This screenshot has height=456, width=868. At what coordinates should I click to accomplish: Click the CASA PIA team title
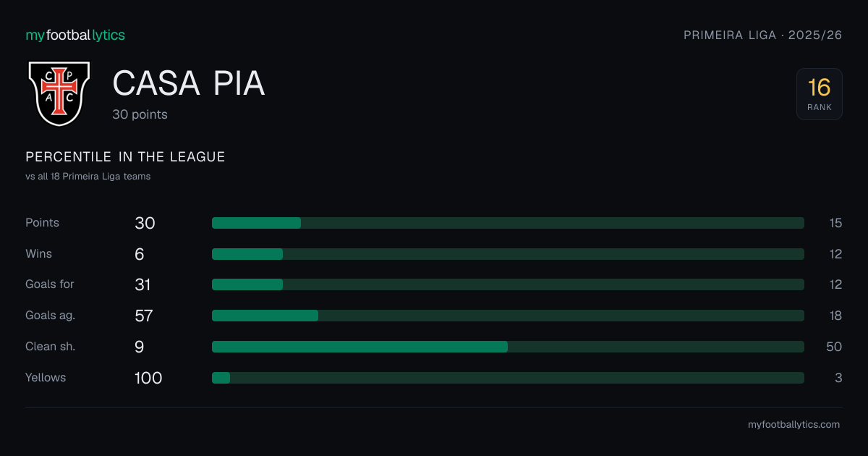[x=189, y=84]
